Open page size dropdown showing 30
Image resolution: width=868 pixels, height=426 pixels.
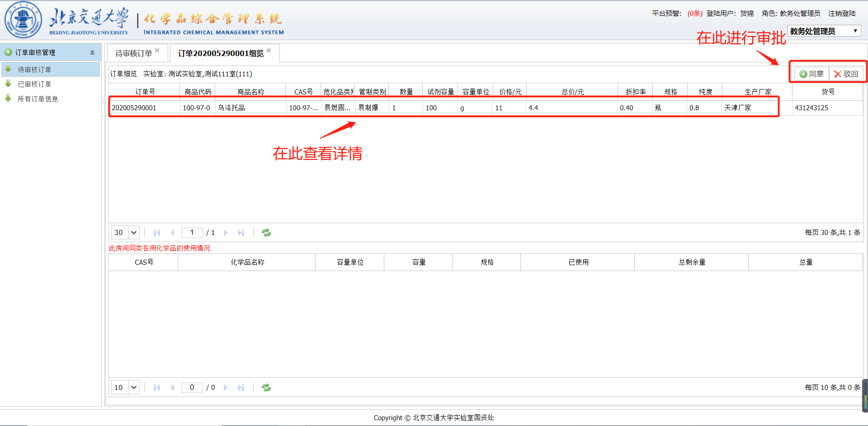(x=134, y=233)
